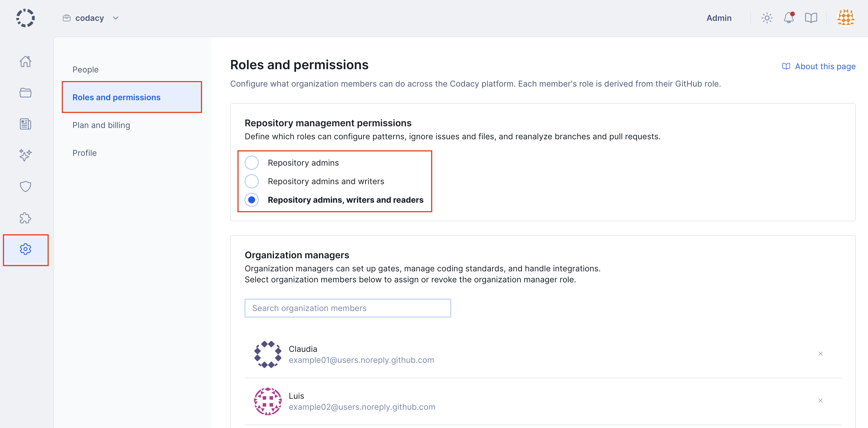Open the About this page link
The height and width of the screenshot is (428, 868).
pyautogui.click(x=818, y=66)
